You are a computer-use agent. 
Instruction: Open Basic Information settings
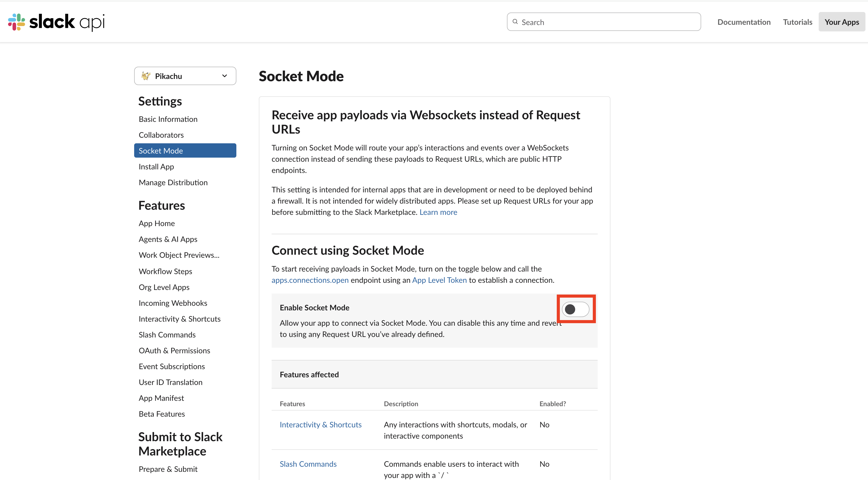coord(168,119)
